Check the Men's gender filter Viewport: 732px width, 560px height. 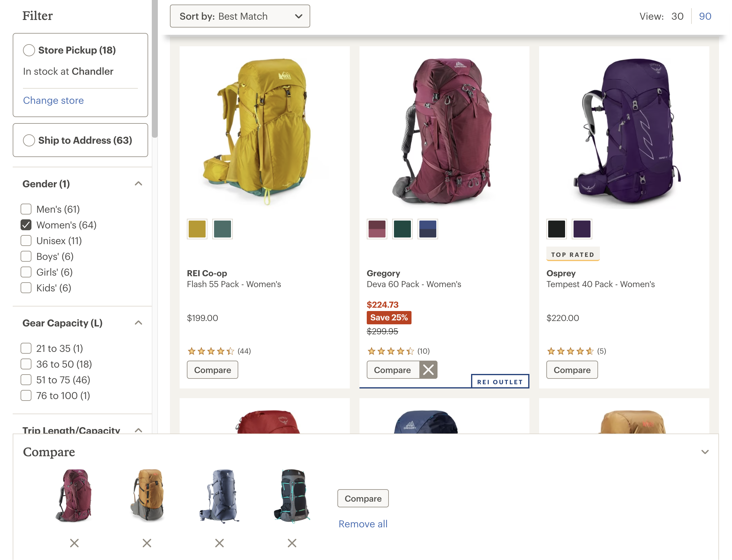(x=26, y=209)
